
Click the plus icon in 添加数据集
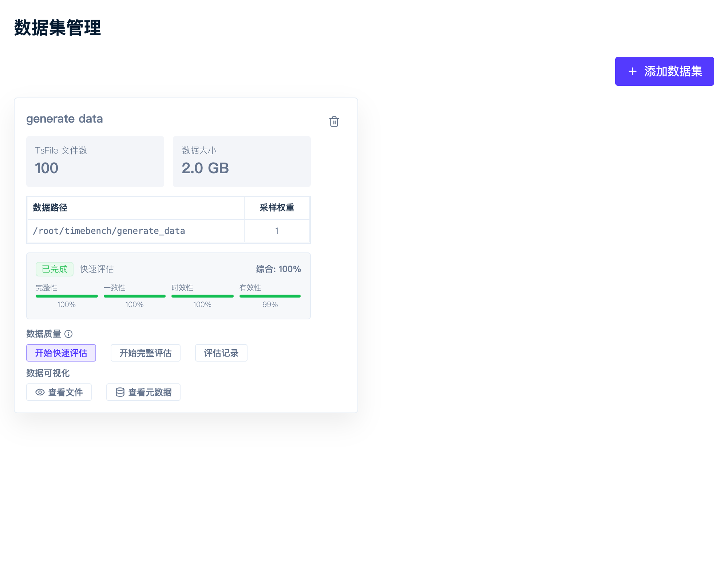click(x=633, y=71)
